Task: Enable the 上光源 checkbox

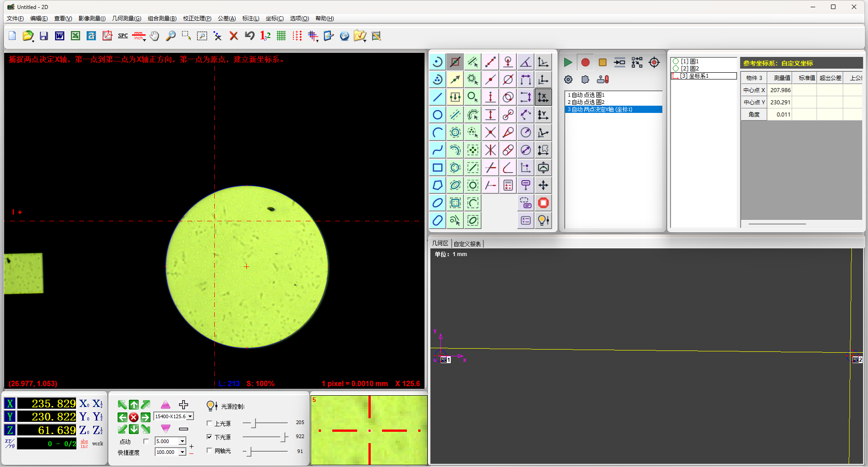Action: pos(209,423)
